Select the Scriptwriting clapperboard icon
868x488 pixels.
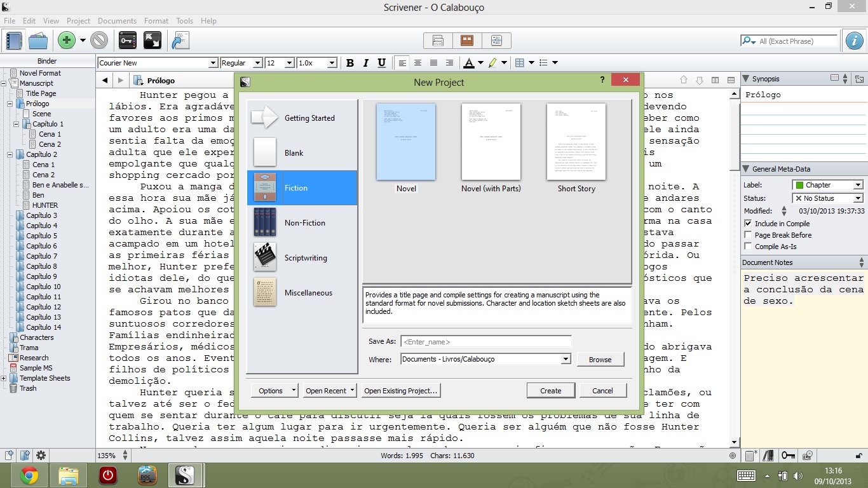coord(265,257)
